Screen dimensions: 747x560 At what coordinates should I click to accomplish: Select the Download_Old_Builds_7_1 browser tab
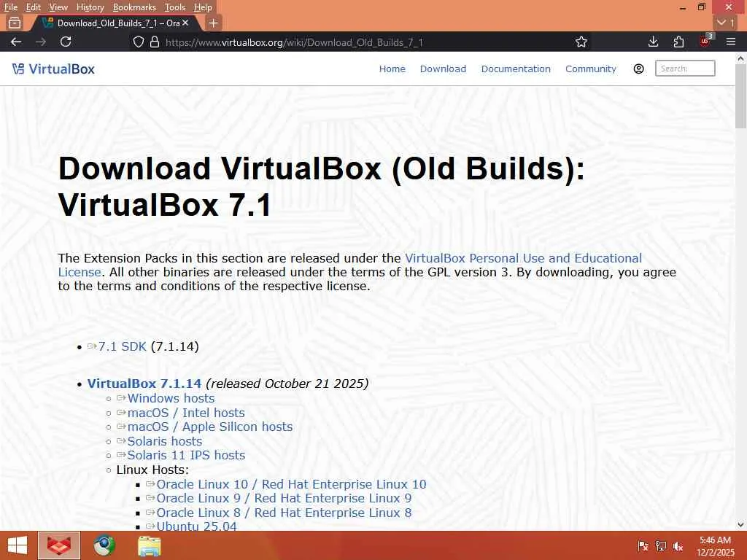pos(117,23)
